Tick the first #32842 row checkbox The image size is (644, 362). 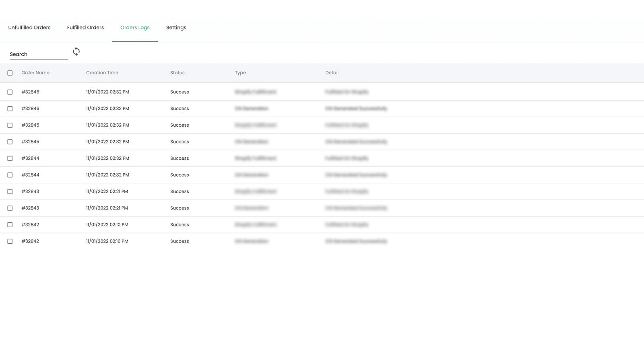(10, 225)
